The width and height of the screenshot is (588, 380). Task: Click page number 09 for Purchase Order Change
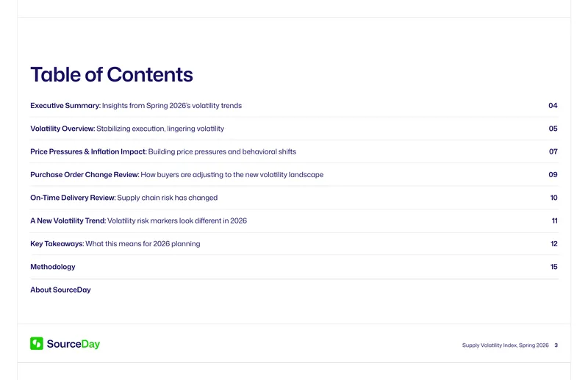(x=553, y=175)
